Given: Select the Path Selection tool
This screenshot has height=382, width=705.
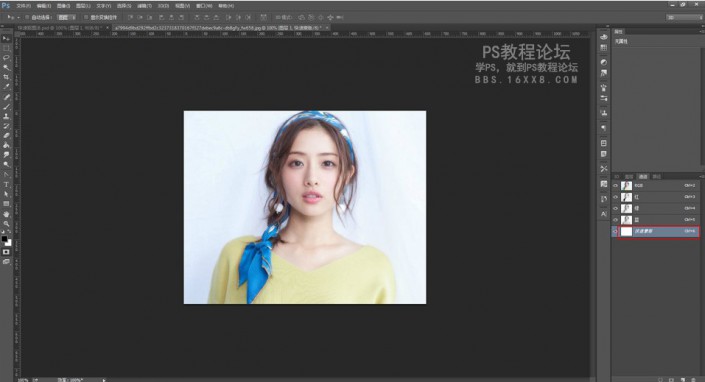Looking at the screenshot, I should (x=6, y=194).
